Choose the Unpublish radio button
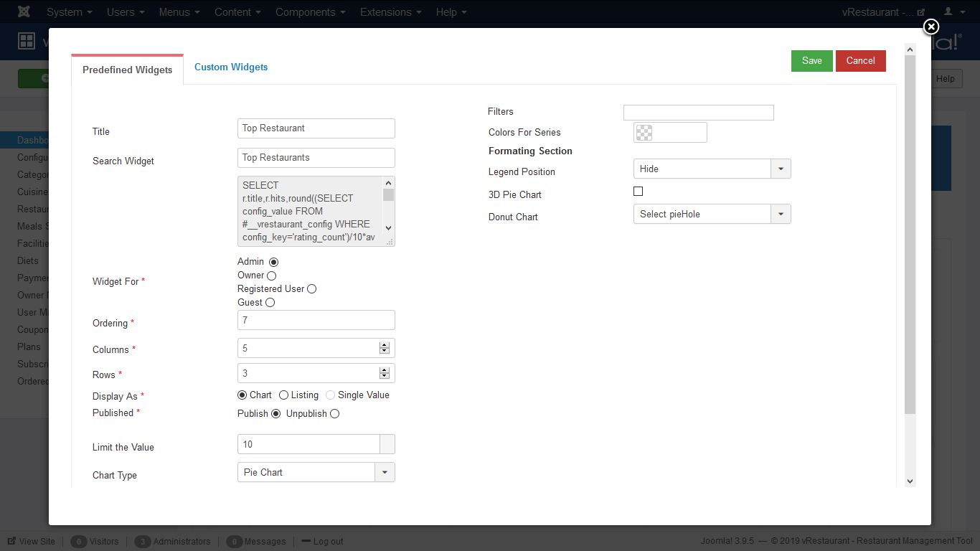 point(334,414)
